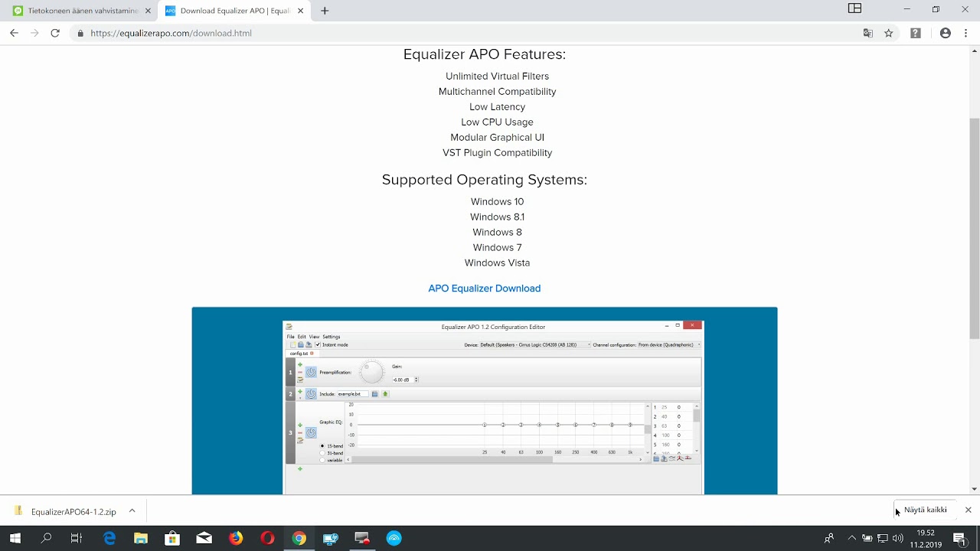This screenshot has width=980, height=551.
Task: Click the Windows Vista list entry
Action: (x=497, y=263)
